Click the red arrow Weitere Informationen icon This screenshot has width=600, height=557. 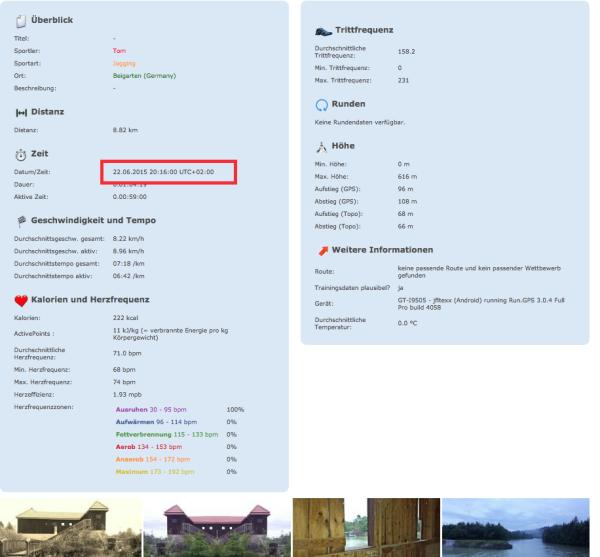point(322,249)
